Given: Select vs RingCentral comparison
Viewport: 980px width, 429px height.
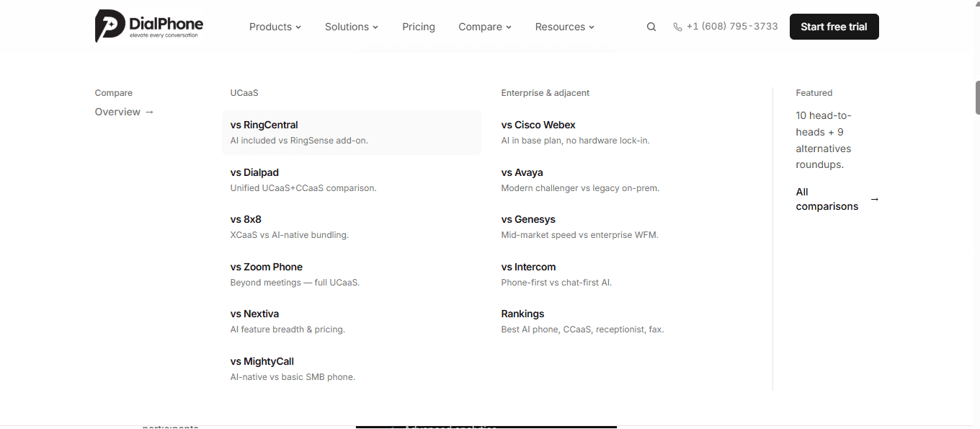Looking at the screenshot, I should 352,132.
